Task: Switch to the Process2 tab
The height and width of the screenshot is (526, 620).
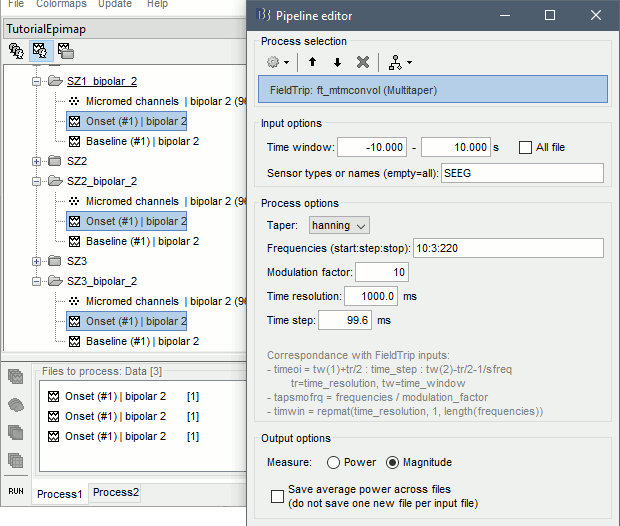Action: tap(116, 492)
